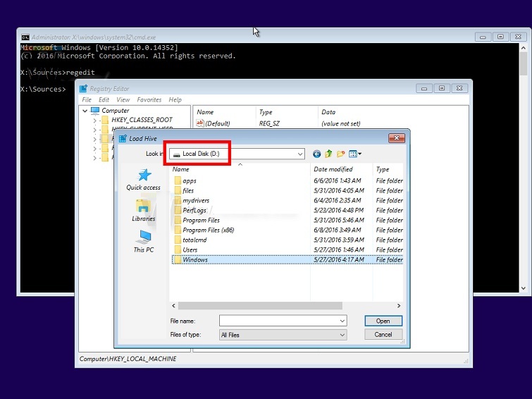Screen dimensions: 532x399
Task: Expand the Look in drive dropdown
Action: point(300,154)
